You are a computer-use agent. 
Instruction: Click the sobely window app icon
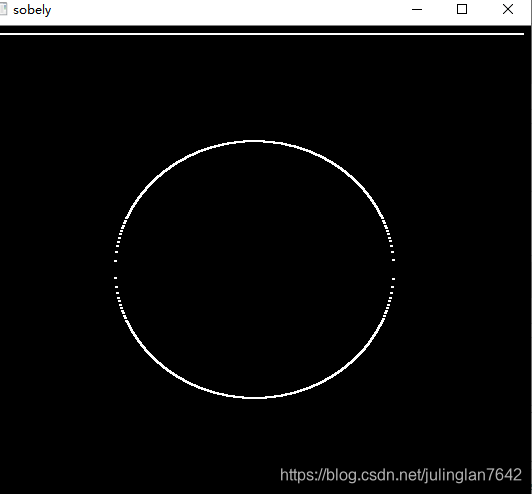[3, 9]
